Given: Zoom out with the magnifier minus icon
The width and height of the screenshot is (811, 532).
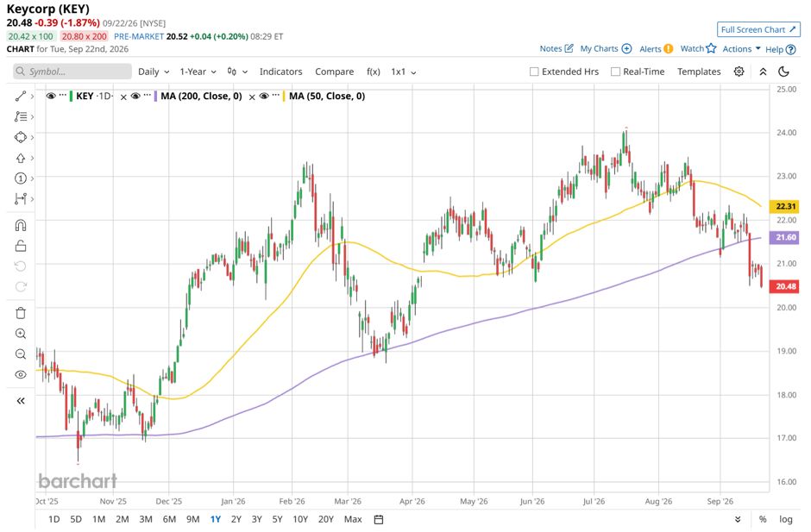Looking at the screenshot, I should (21, 354).
